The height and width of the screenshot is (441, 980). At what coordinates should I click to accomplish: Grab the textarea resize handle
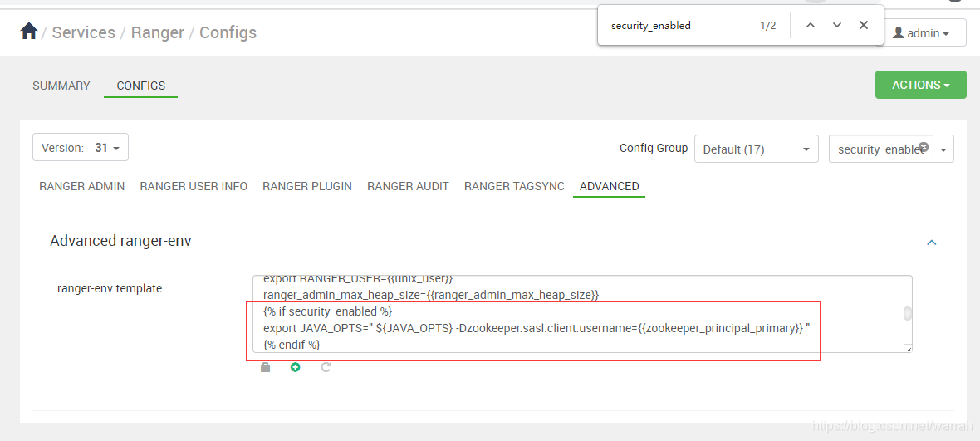coord(908,349)
